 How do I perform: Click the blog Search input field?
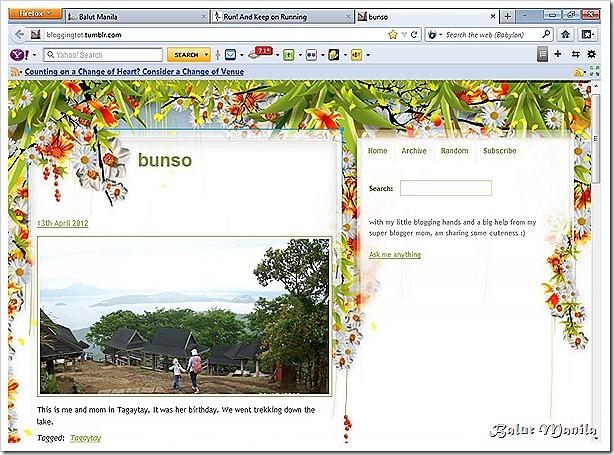click(445, 188)
